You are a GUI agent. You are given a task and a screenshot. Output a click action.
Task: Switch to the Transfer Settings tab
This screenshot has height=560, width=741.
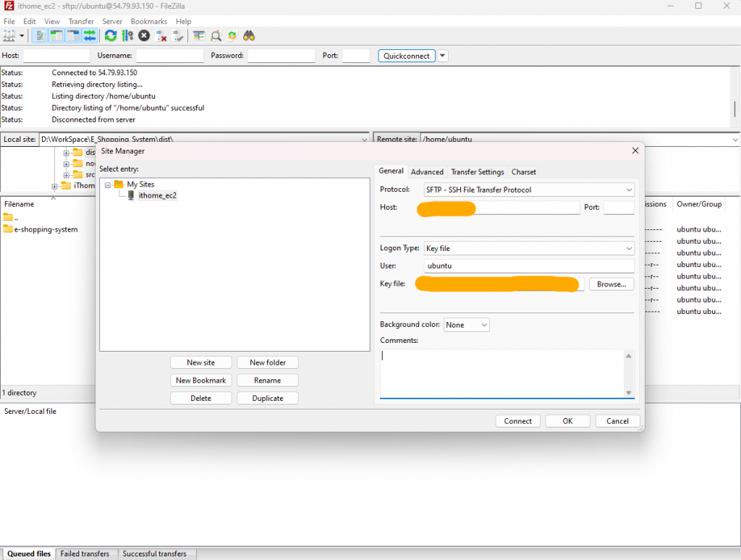coord(478,172)
